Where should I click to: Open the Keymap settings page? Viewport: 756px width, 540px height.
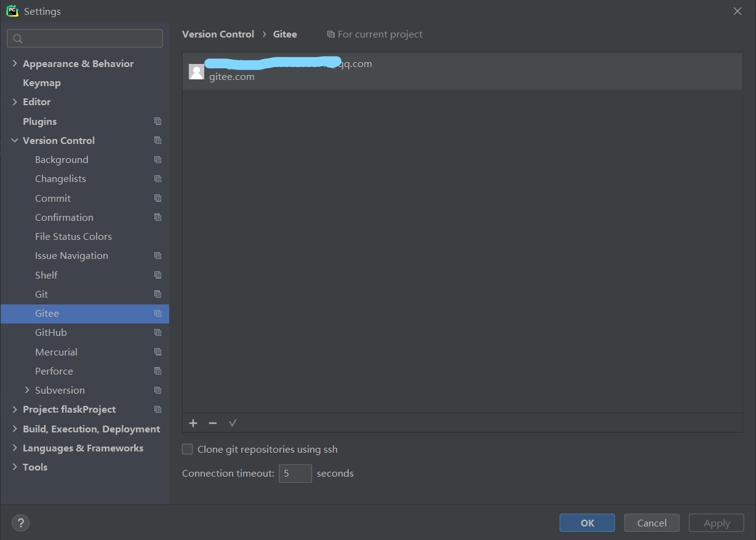pos(42,82)
